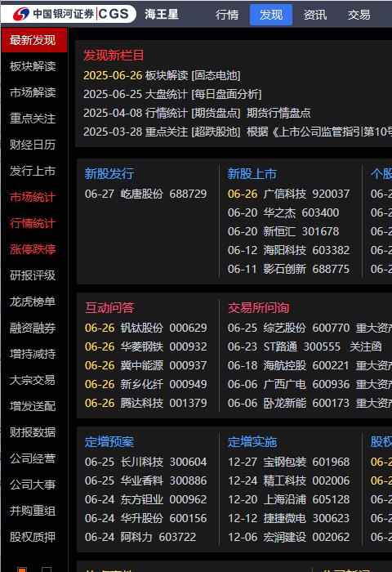Open 并购重组 sidebar item
The height and width of the screenshot is (572, 392).
click(33, 511)
